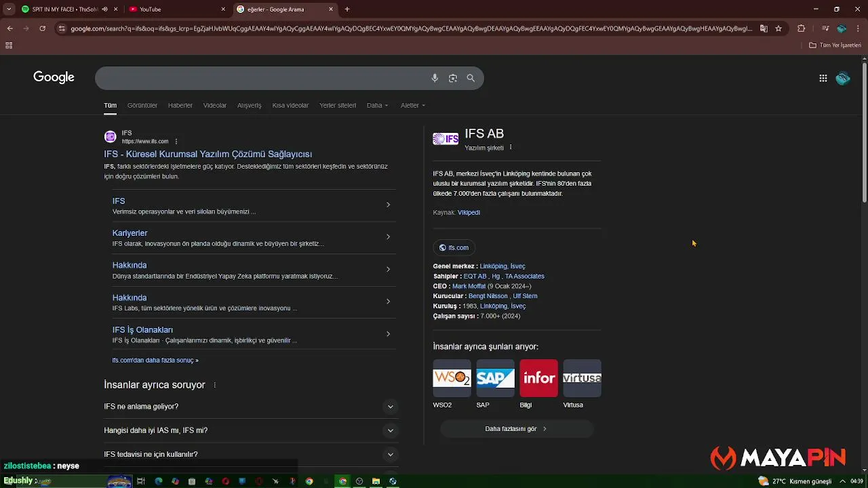The image size is (868, 488).
Task: Switch to the Görüntüler tab
Action: tap(142, 105)
